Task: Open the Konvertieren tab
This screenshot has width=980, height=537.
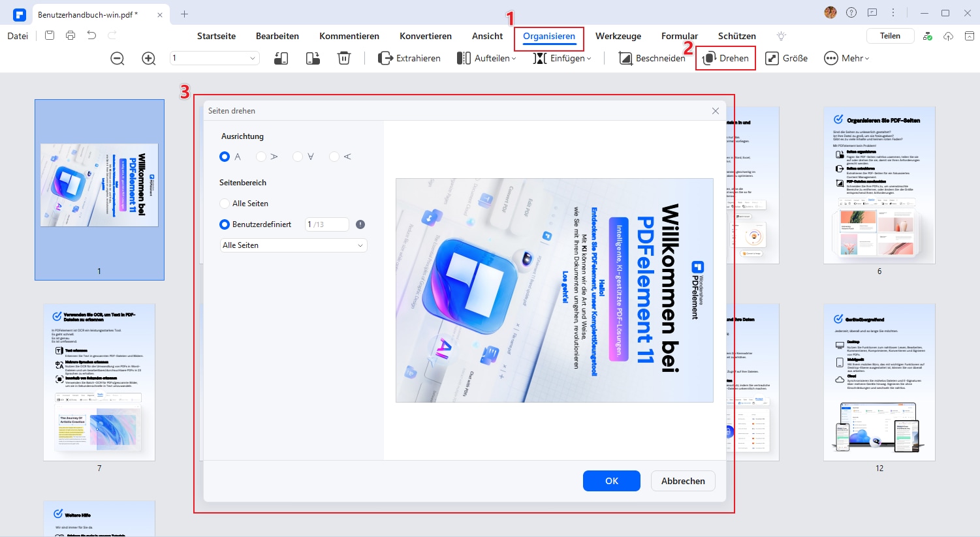Action: tap(426, 37)
